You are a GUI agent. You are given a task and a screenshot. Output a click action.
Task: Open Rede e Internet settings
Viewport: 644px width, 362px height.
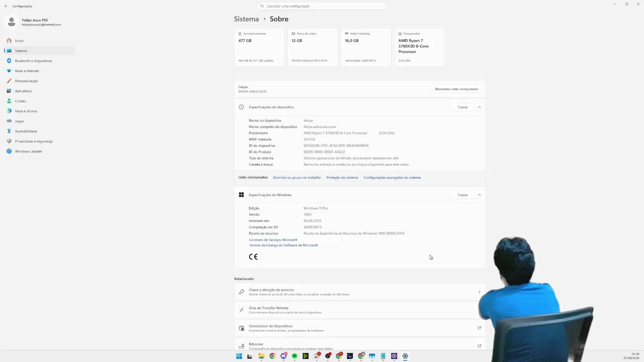coord(39,71)
